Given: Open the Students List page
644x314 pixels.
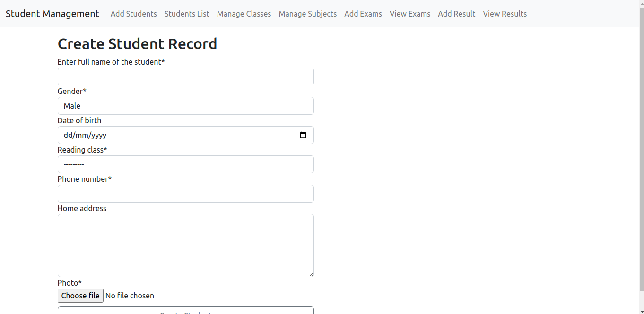Looking at the screenshot, I should click(x=187, y=14).
